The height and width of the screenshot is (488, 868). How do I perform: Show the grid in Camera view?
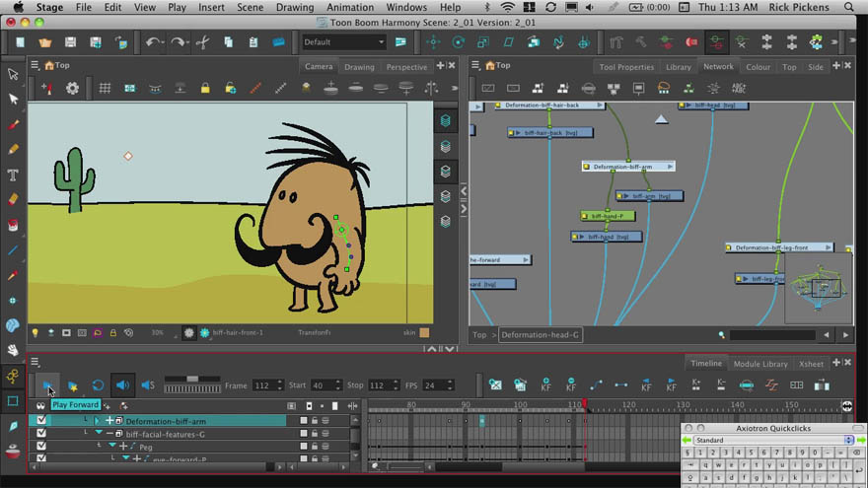[105, 88]
